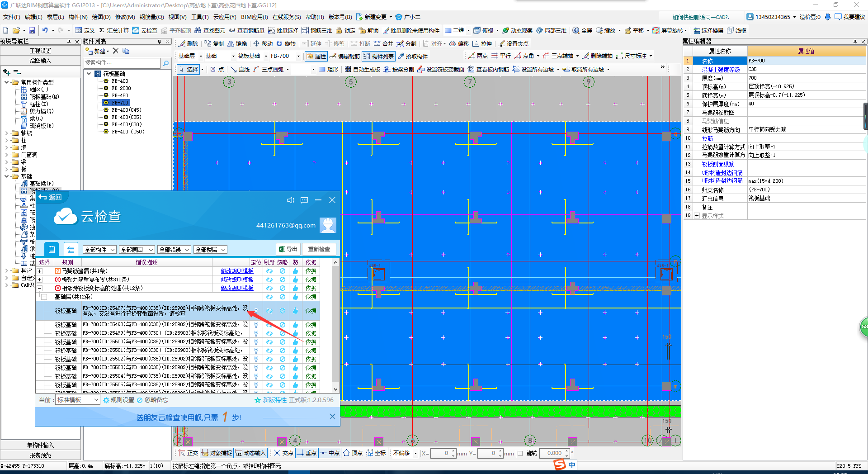Toggle 对象捕捉 object snap

(217, 453)
